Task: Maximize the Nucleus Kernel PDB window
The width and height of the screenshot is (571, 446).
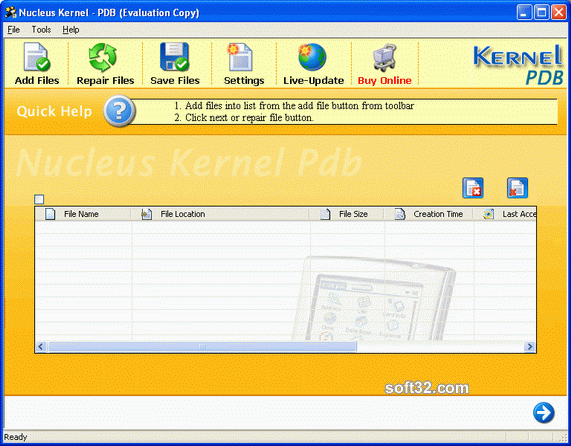Action: pos(542,12)
